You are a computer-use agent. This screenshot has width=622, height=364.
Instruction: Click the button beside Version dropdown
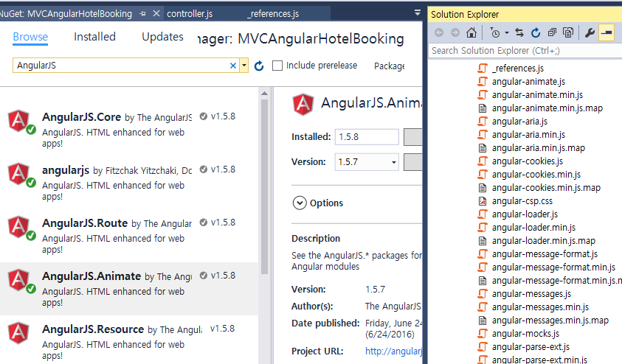(413, 162)
